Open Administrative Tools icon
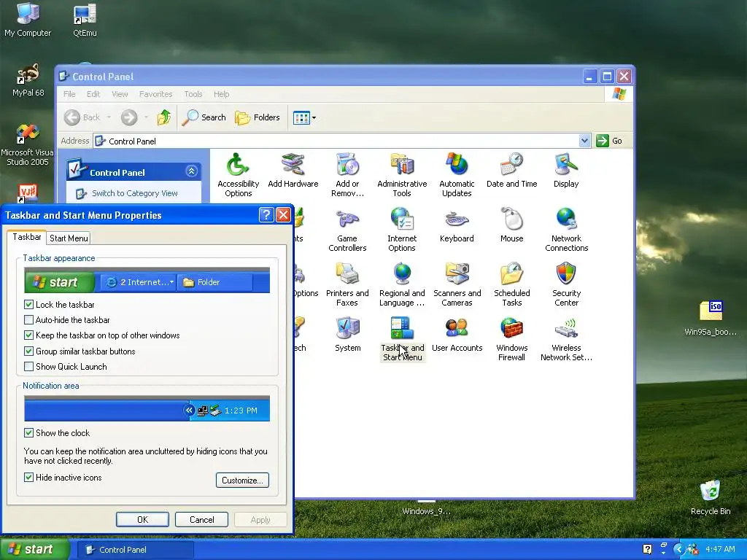 click(402, 175)
